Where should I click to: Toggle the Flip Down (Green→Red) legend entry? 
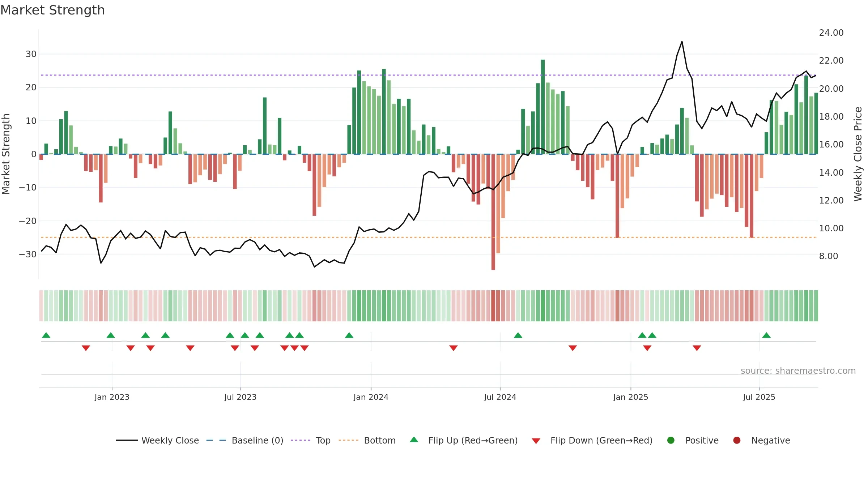tap(592, 440)
